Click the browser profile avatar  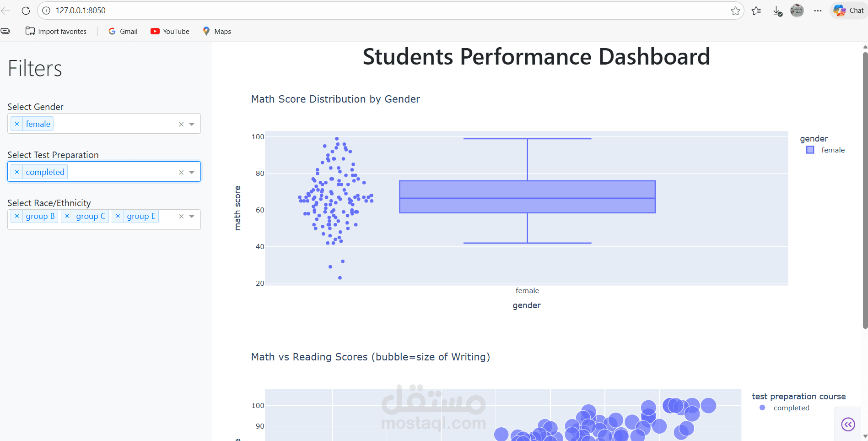[x=797, y=11]
